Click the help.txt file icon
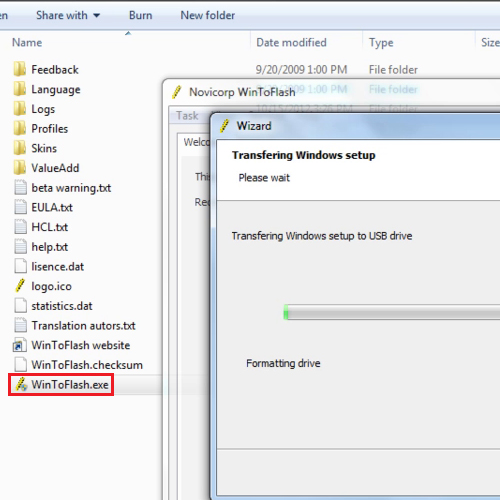The image size is (500, 500). [x=20, y=247]
